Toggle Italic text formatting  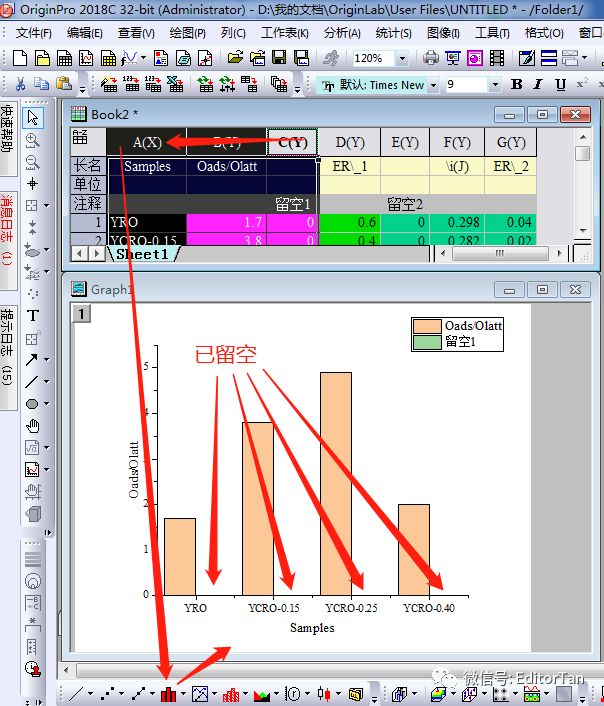(x=538, y=84)
